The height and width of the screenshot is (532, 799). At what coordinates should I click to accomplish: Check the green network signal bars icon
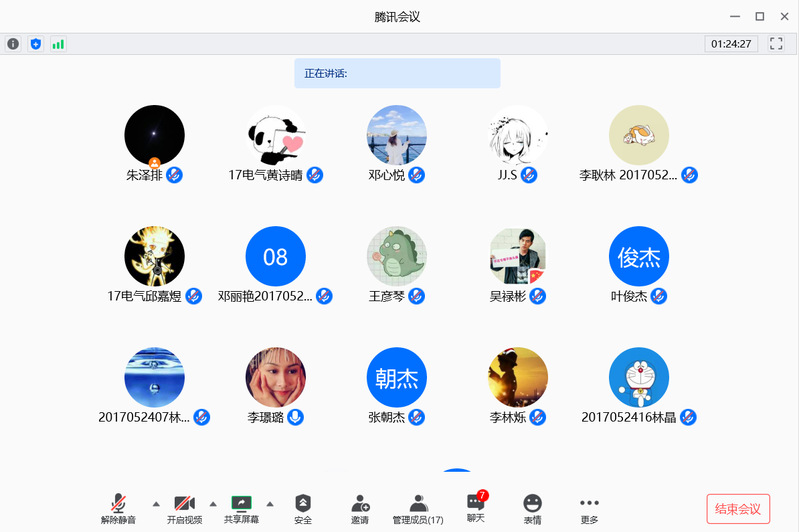tap(58, 44)
